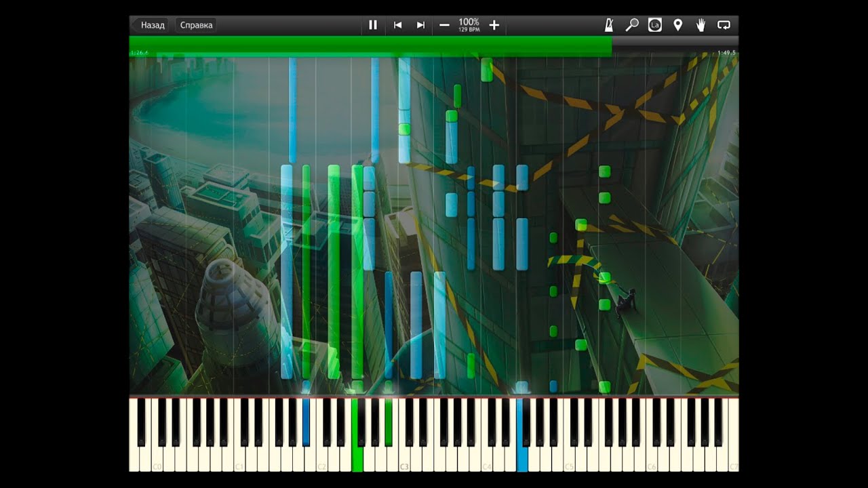
Task: Click the 100% 129 BPM speed readout
Action: (469, 25)
